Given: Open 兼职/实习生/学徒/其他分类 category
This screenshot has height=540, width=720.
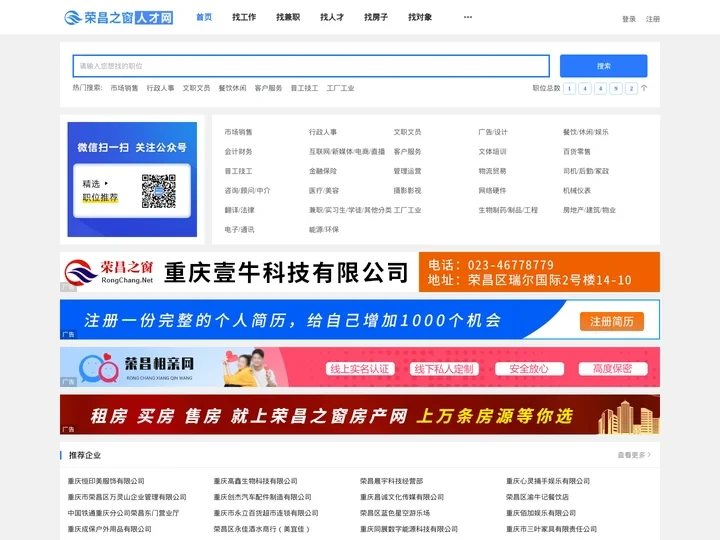Looking at the screenshot, I should tap(350, 210).
